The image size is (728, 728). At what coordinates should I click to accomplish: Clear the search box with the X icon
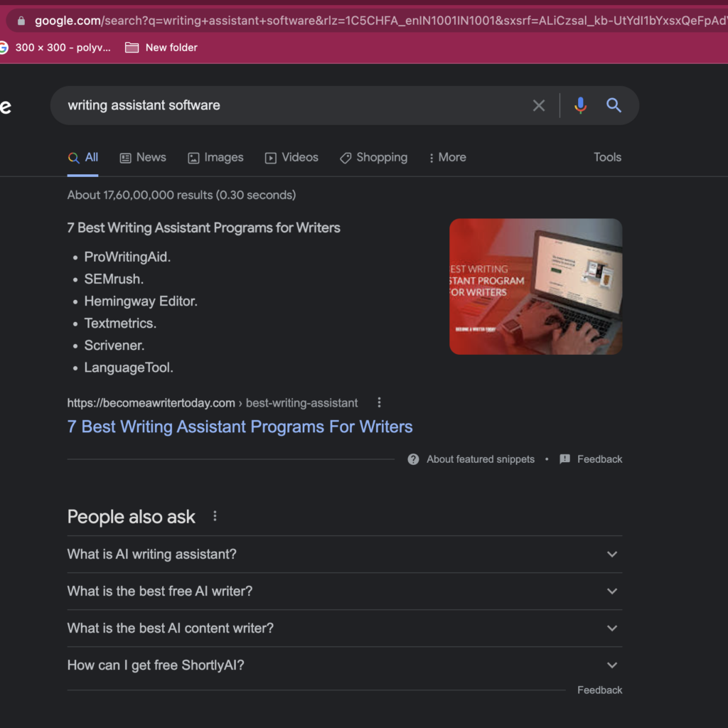[x=539, y=105]
